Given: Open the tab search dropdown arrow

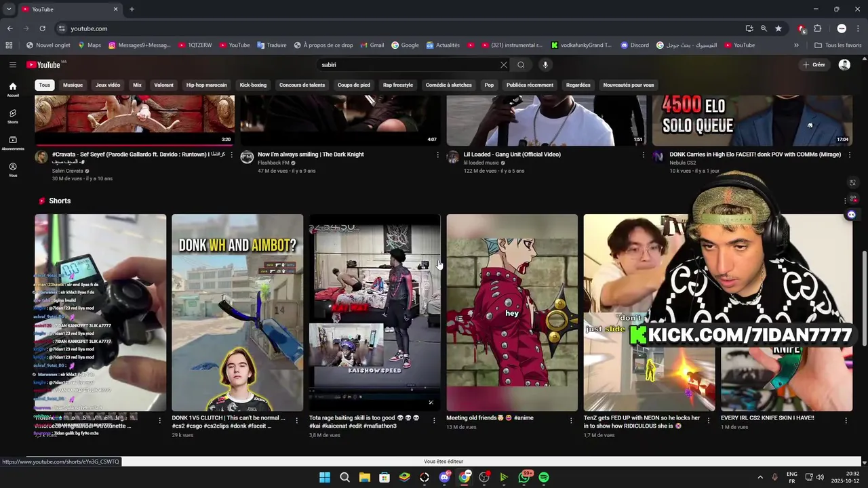Looking at the screenshot, I should (x=9, y=9).
